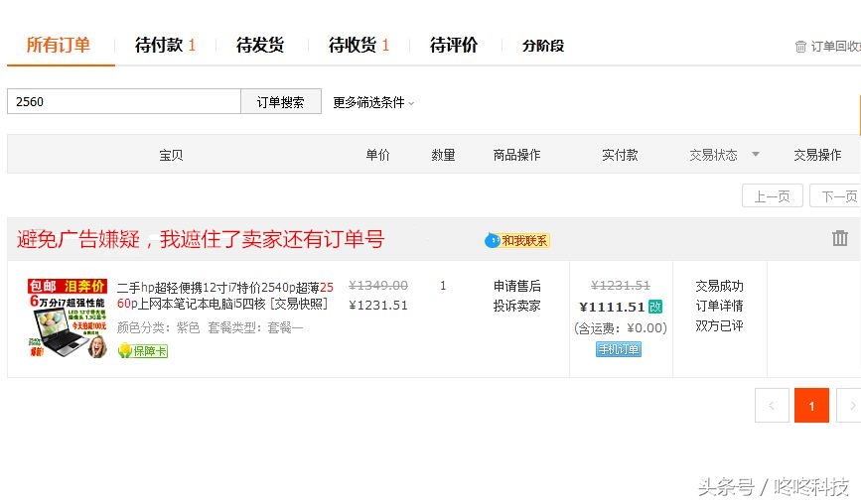Open 订单详情 link
The image size is (861, 504).
[719, 306]
